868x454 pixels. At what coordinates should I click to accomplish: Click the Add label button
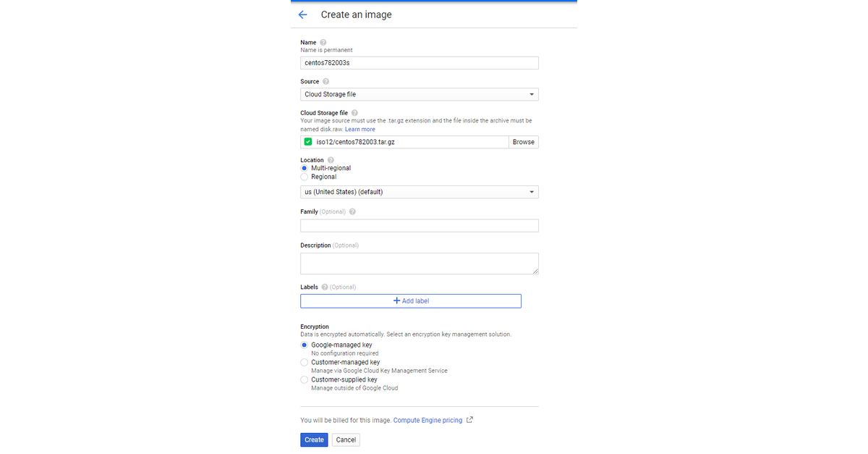pyautogui.click(x=411, y=300)
